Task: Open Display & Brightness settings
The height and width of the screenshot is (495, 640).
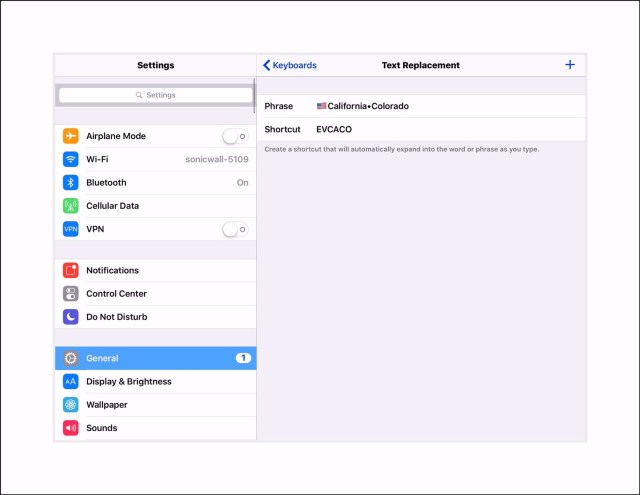Action: click(x=156, y=381)
